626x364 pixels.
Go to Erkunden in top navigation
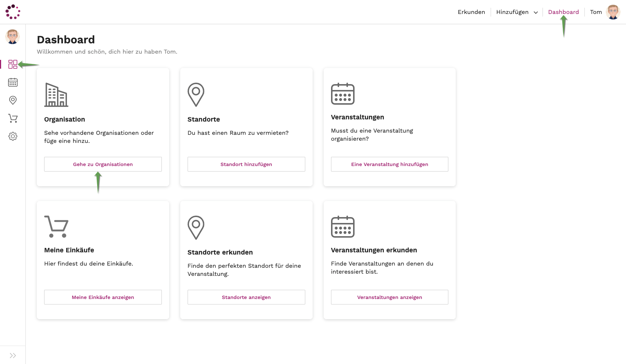coord(471,12)
